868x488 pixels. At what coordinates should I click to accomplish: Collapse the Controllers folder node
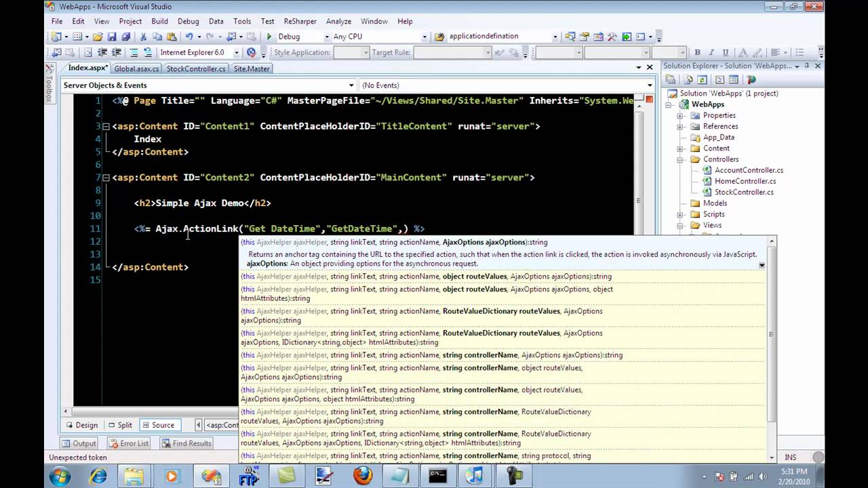[679, 159]
